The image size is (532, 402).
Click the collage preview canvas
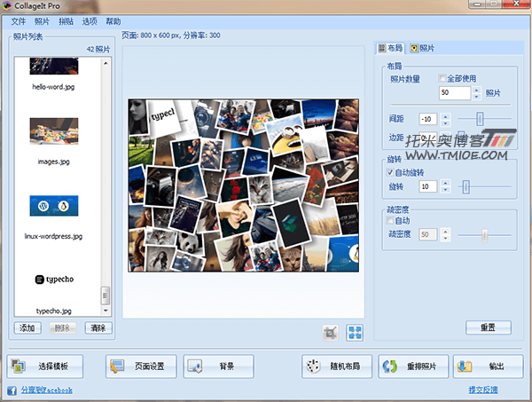243,185
